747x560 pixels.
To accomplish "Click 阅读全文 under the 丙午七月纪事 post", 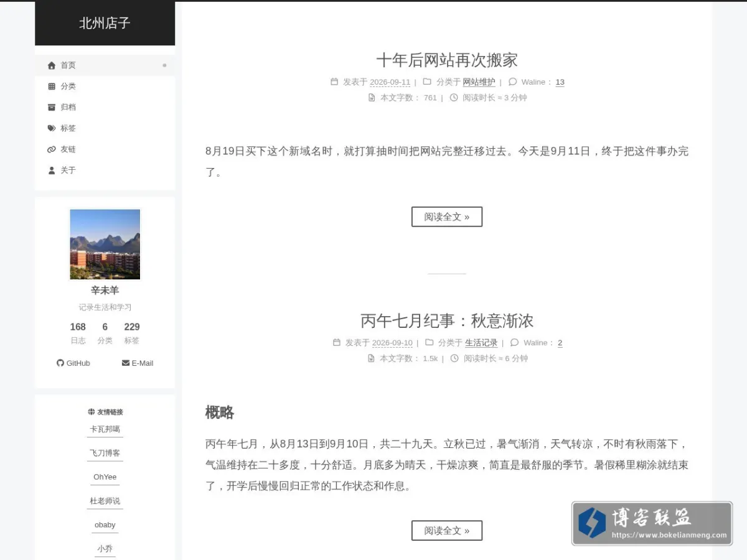I will pos(447,531).
